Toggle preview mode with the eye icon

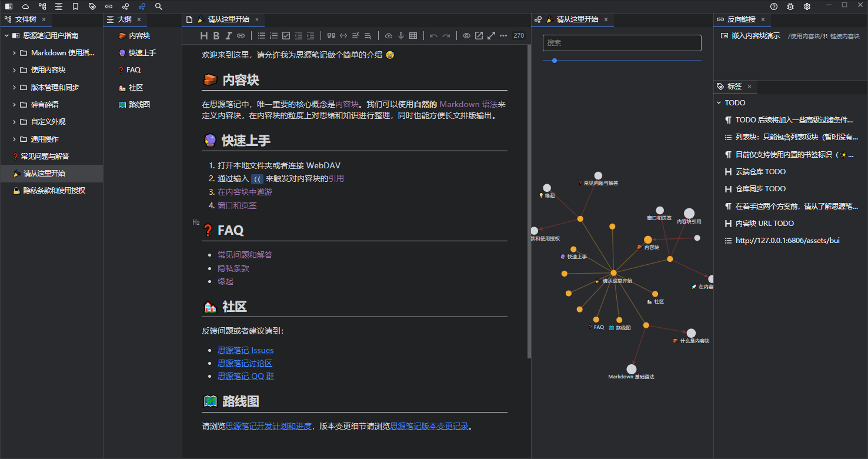466,36
